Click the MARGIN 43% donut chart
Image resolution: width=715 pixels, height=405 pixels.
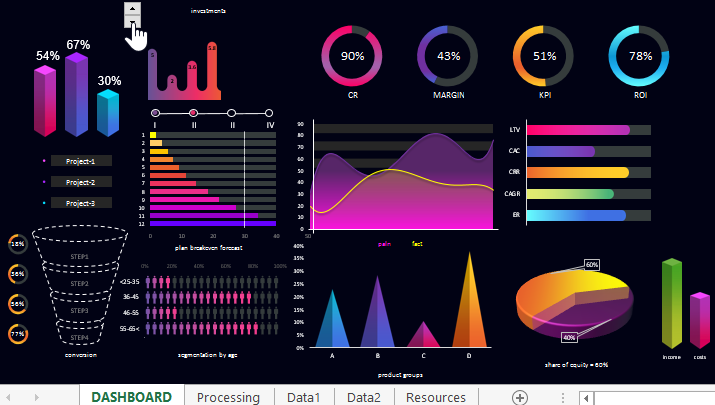(x=448, y=57)
